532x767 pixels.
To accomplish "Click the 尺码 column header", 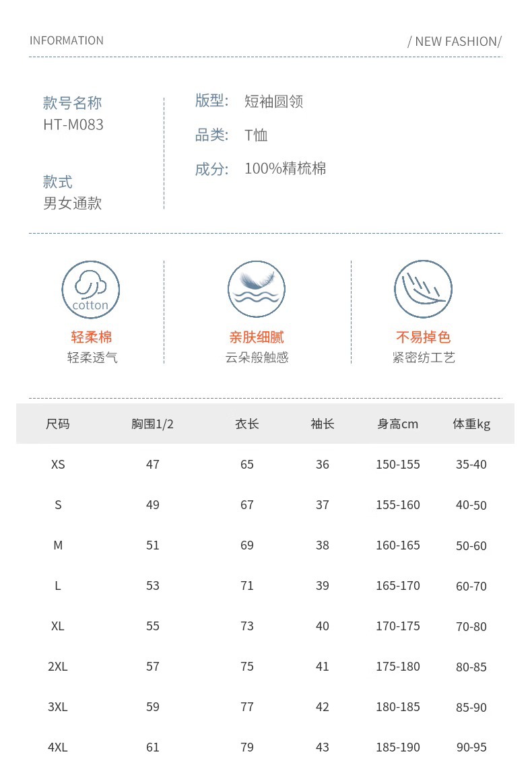I will coord(58,424).
